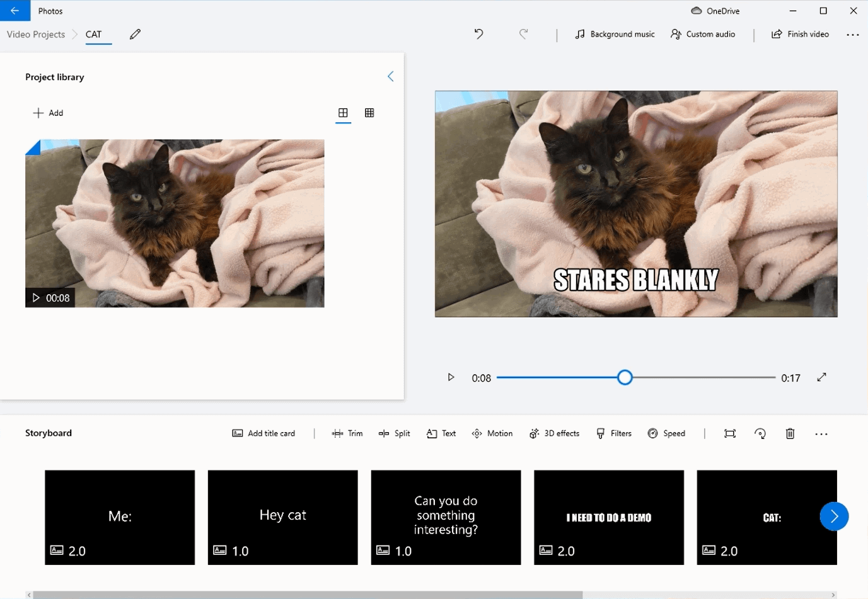Rotate the selected clip
868x599 pixels.
(x=760, y=433)
